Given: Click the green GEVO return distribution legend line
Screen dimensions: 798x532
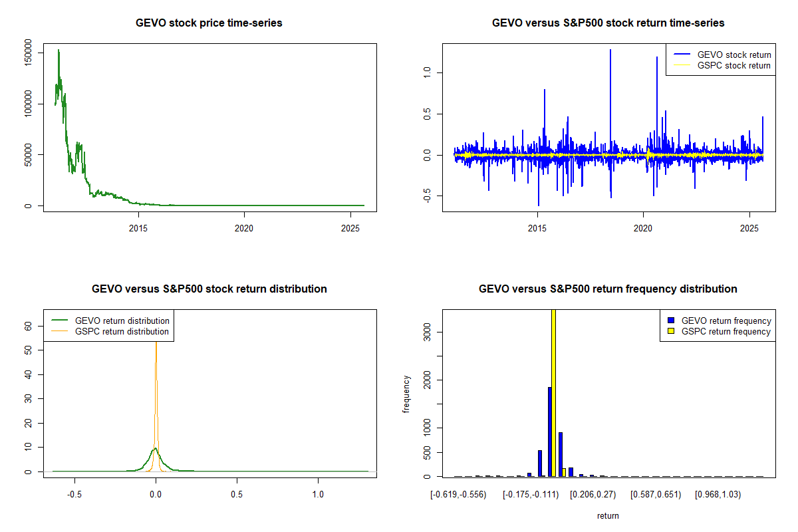Looking at the screenshot, I should click(x=59, y=321).
